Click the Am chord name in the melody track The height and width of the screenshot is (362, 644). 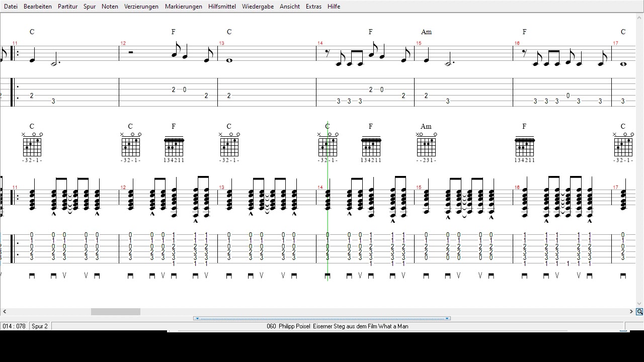point(426,32)
